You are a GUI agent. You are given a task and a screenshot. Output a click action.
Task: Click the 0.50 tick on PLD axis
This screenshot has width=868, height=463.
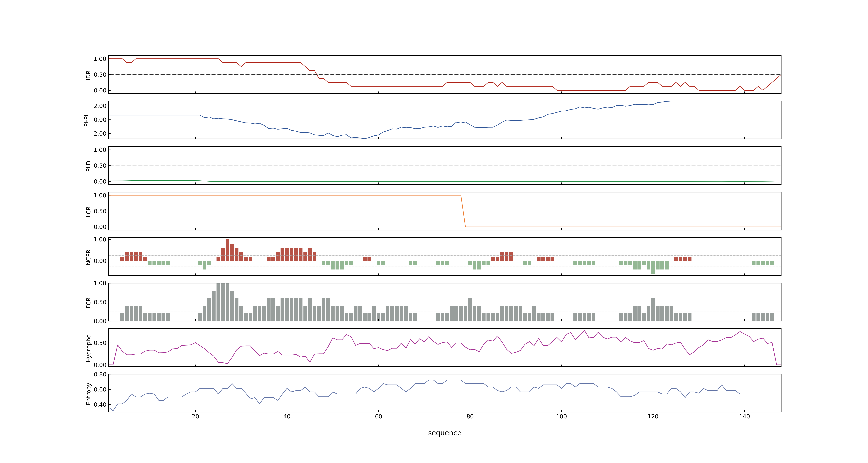click(x=100, y=166)
